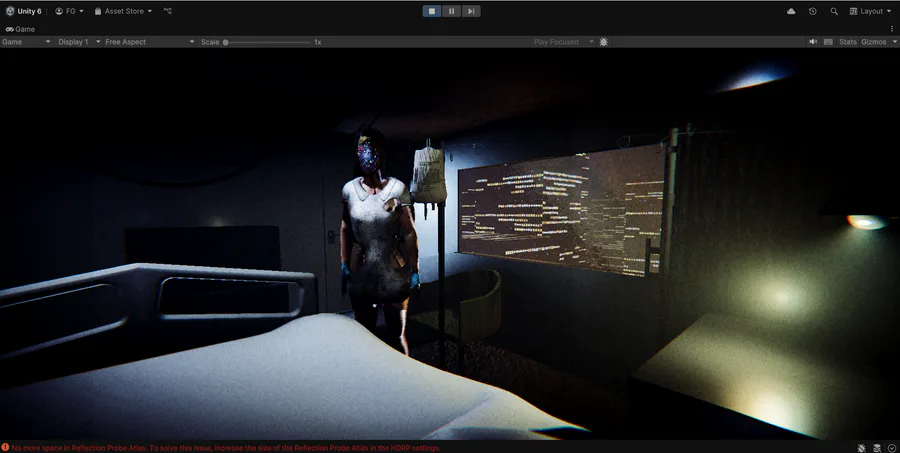This screenshot has width=900, height=453.
Task: Toggle the Debug mode bug icon
Action: (862, 448)
